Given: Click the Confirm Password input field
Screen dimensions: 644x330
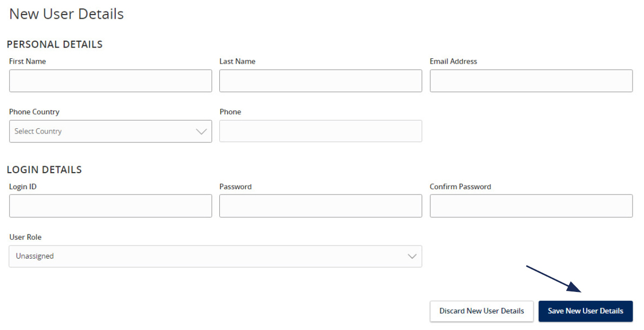Looking at the screenshot, I should point(531,206).
